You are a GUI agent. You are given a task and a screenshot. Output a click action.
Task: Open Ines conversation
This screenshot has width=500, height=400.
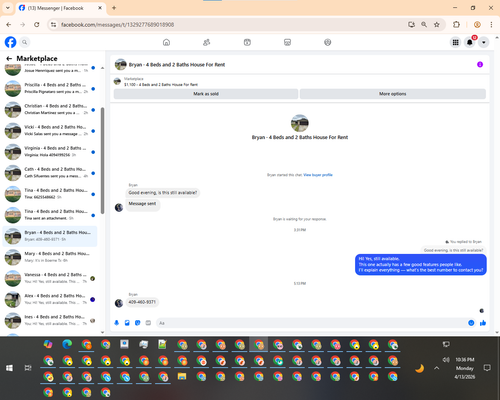pos(50,320)
